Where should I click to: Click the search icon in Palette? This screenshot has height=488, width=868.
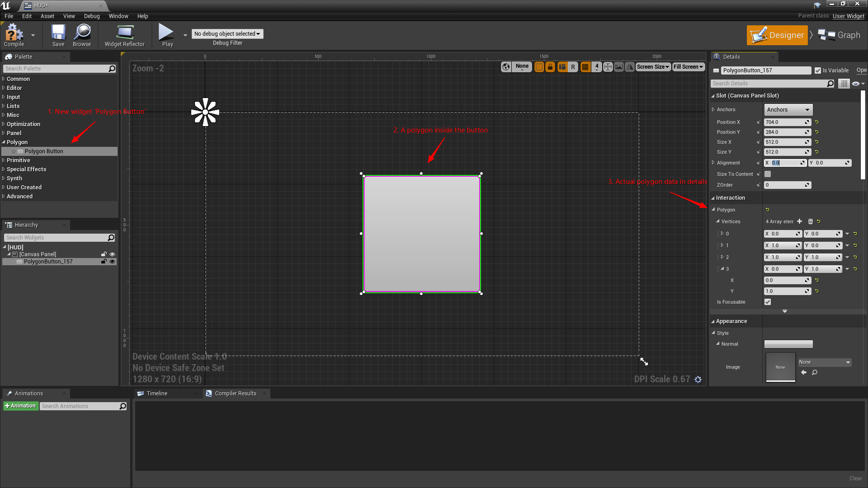[x=112, y=69]
